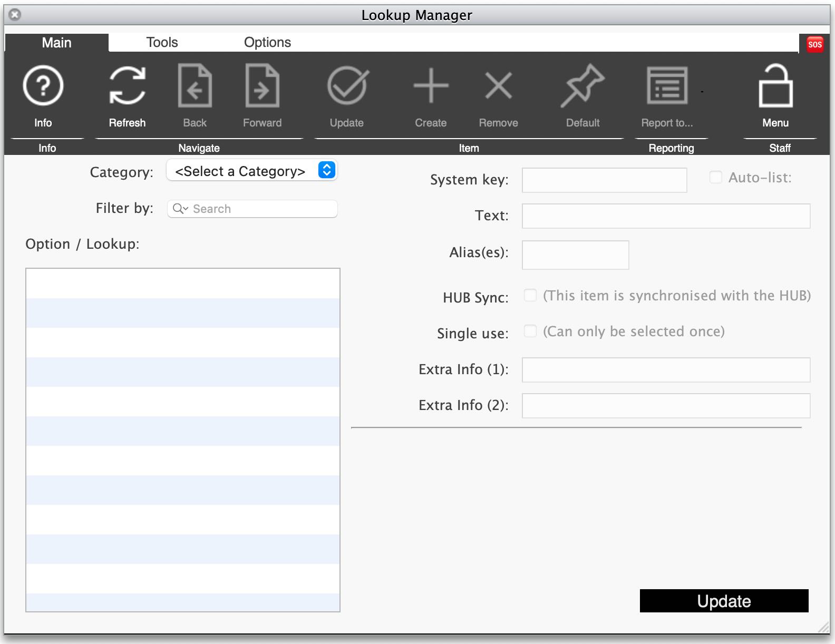Open the Info help icon

point(43,85)
